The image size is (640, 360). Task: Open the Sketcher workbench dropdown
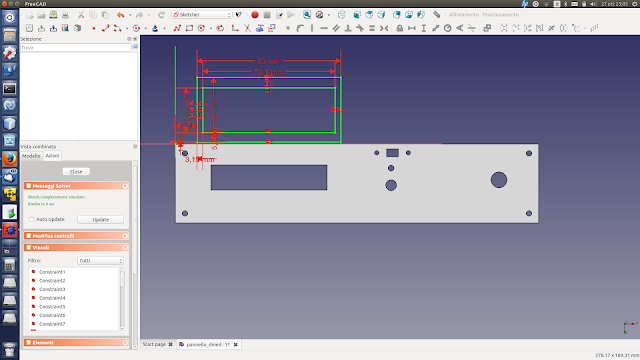point(202,15)
